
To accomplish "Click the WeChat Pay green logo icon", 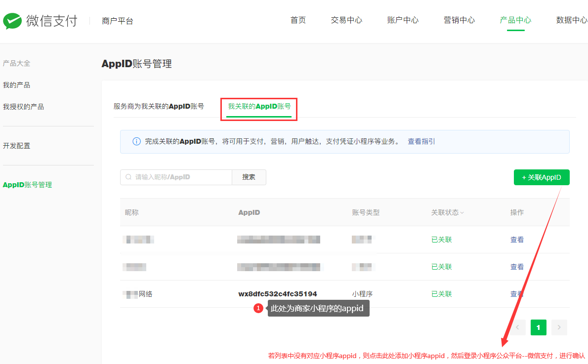I will pos(12,21).
